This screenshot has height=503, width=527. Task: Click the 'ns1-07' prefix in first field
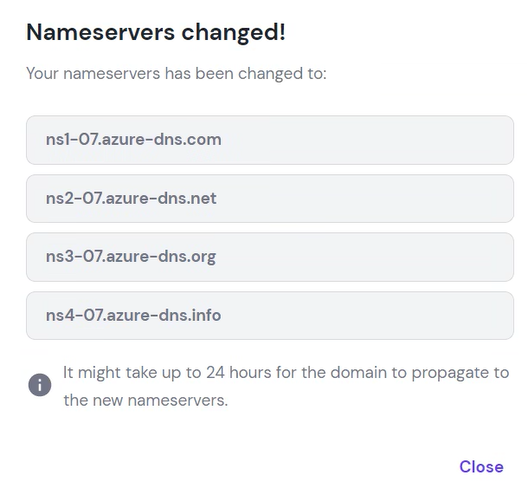coord(72,139)
